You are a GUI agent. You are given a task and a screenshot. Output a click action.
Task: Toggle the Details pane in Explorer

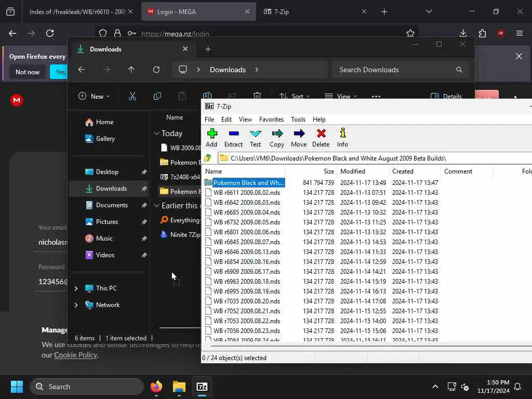click(446, 96)
